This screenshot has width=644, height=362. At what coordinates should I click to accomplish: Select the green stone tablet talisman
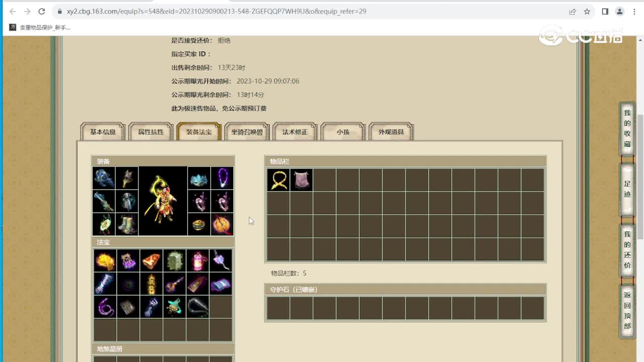(175, 260)
